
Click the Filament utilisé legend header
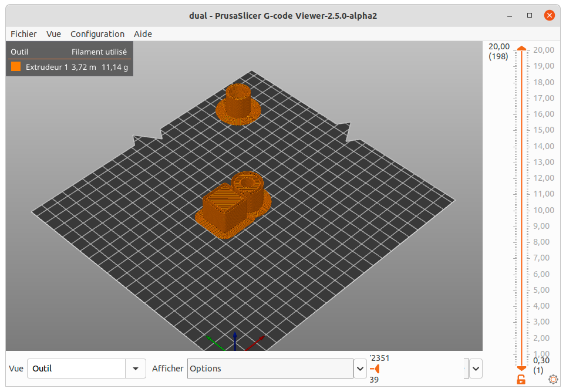pyautogui.click(x=99, y=52)
